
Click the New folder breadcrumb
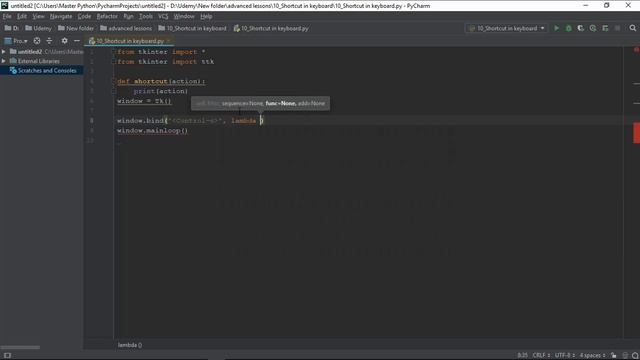coord(76,28)
